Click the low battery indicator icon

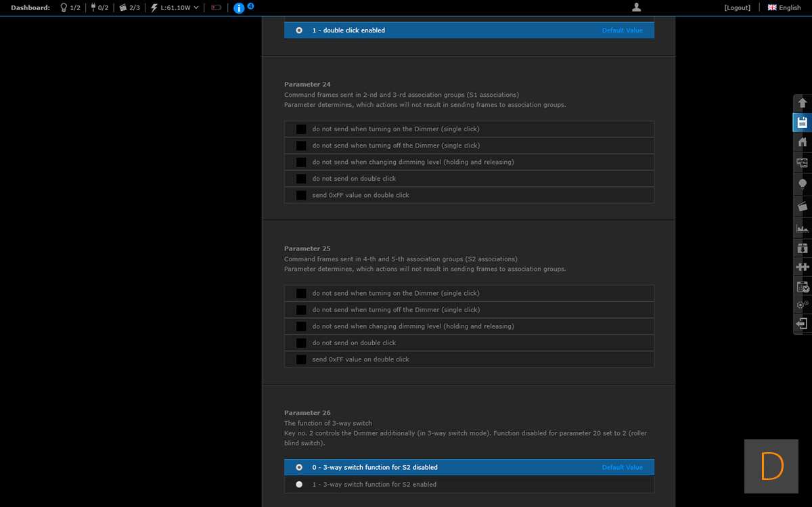tap(217, 8)
